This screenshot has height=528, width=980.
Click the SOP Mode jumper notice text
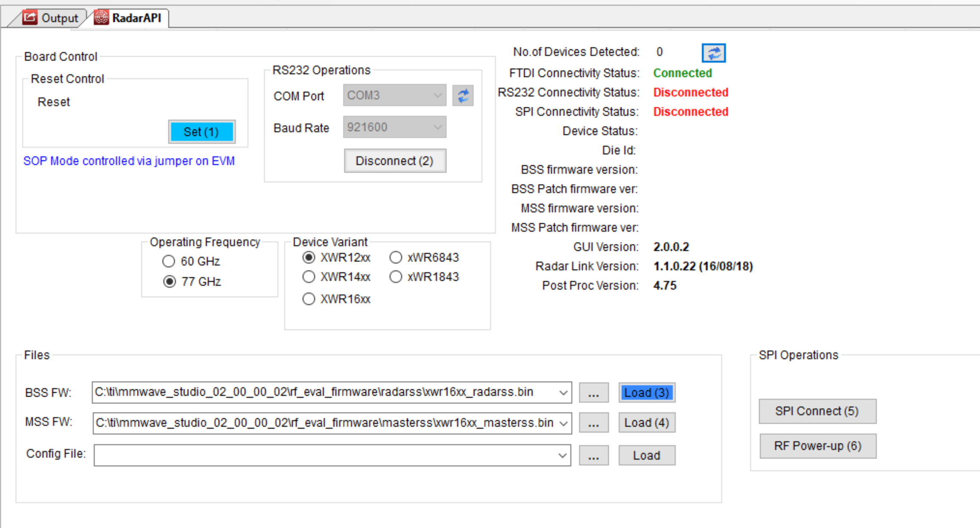click(x=129, y=161)
